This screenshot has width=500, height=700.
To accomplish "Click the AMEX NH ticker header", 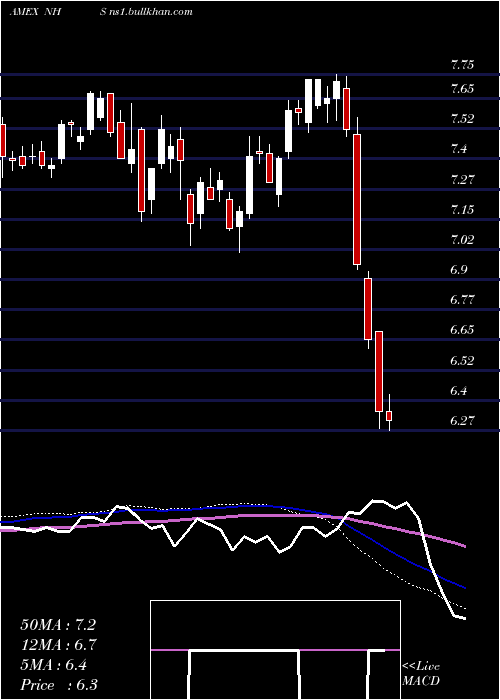I will (x=35, y=12).
